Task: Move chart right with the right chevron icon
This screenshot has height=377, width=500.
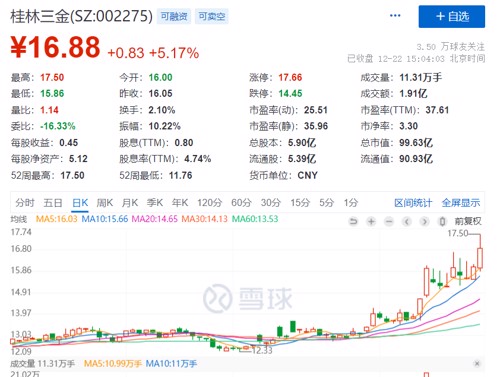Action: click(424, 221)
